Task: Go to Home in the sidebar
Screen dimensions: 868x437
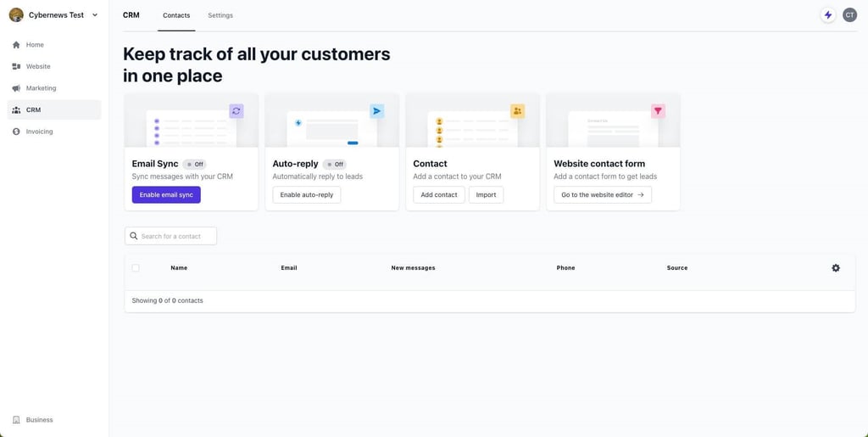Action: pos(53,45)
